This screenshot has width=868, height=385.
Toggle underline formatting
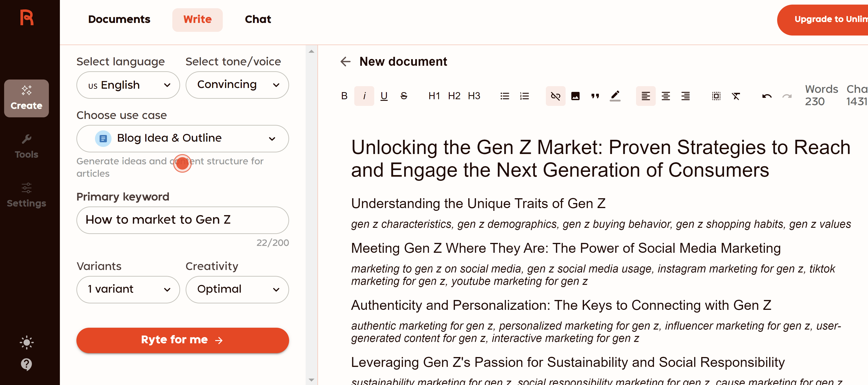[x=384, y=96]
